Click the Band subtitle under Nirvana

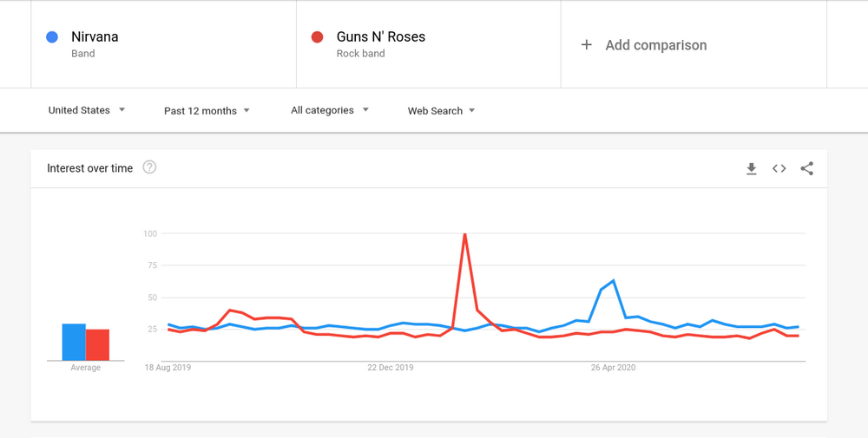tap(83, 54)
